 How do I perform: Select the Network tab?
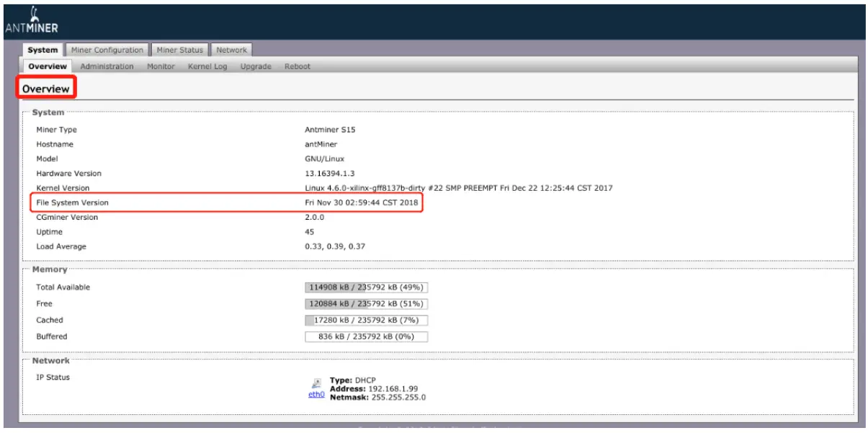click(232, 50)
